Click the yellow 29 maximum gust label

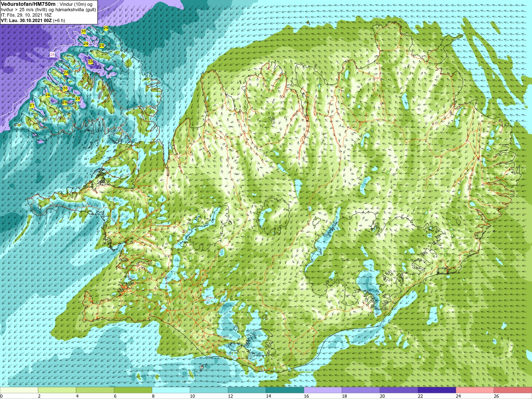pyautogui.click(x=78, y=99)
